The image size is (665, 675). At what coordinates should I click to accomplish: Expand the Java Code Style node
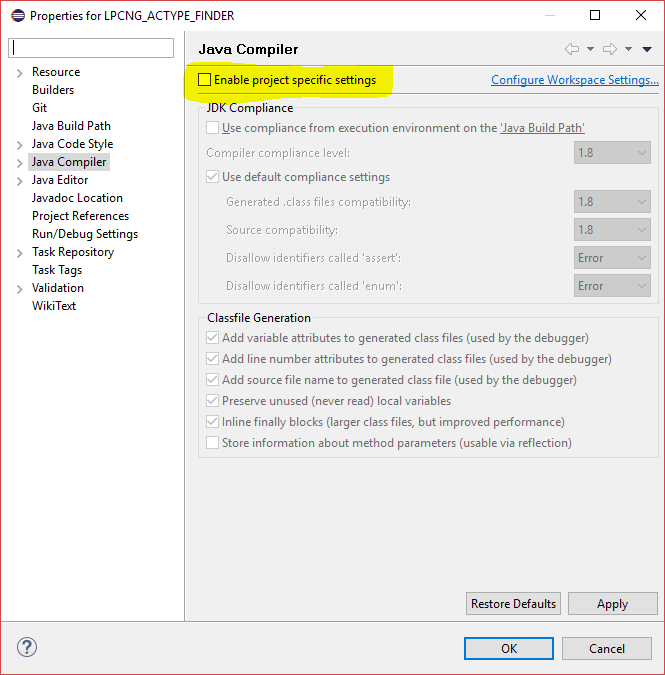point(19,144)
